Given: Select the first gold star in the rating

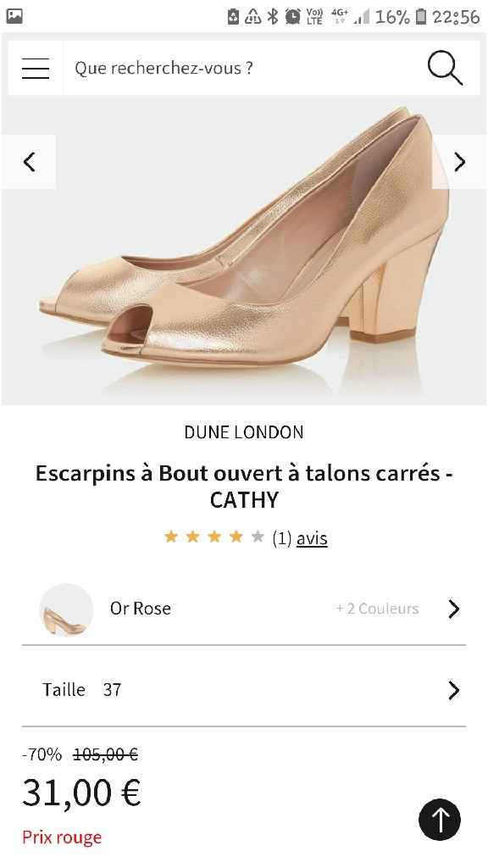Looking at the screenshot, I should (171, 536).
